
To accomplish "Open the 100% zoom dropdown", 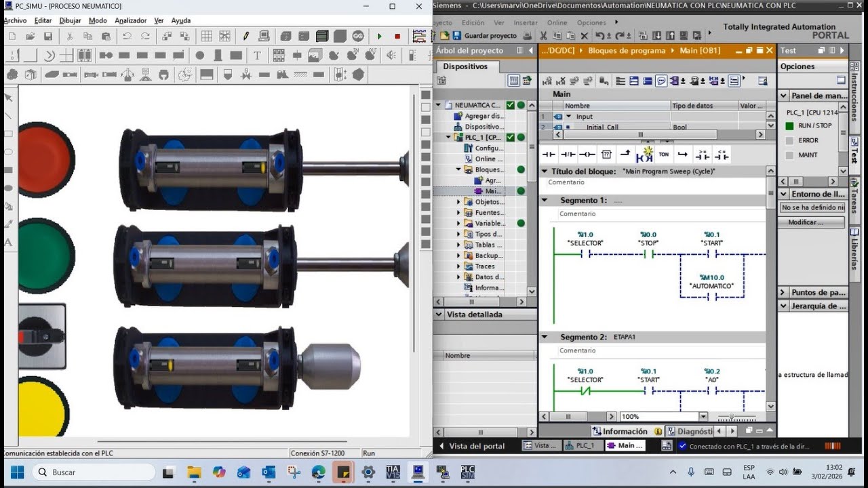I will click(x=703, y=417).
